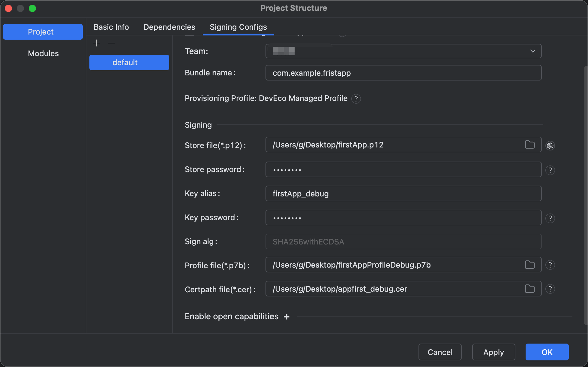Click fingerprint icon to generate key store

coord(550,146)
